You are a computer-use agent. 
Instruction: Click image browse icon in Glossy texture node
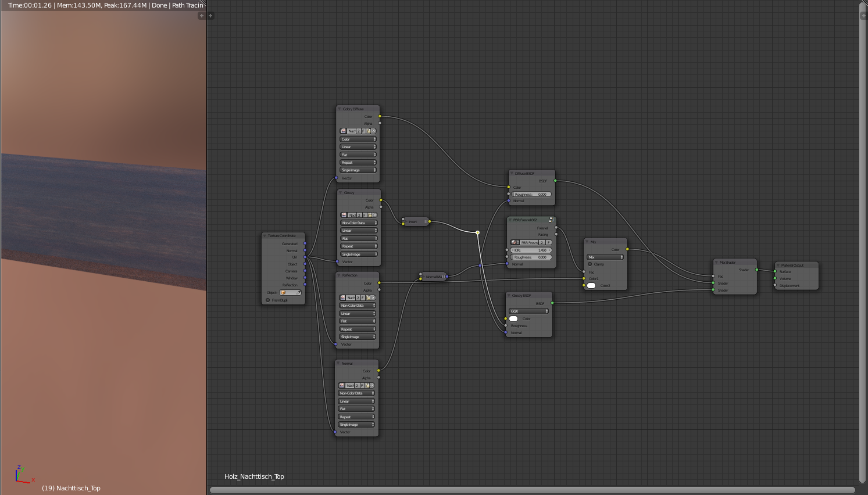click(x=344, y=215)
